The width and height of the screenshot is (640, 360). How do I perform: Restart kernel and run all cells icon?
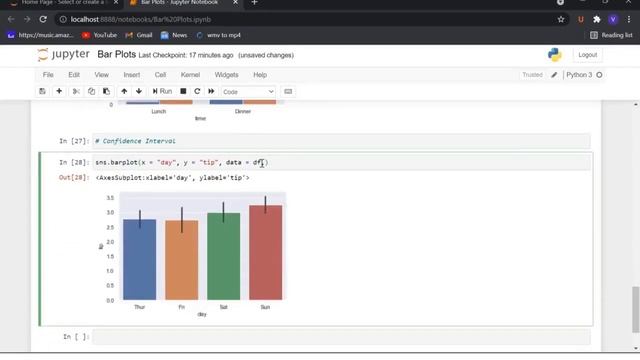coord(211,91)
